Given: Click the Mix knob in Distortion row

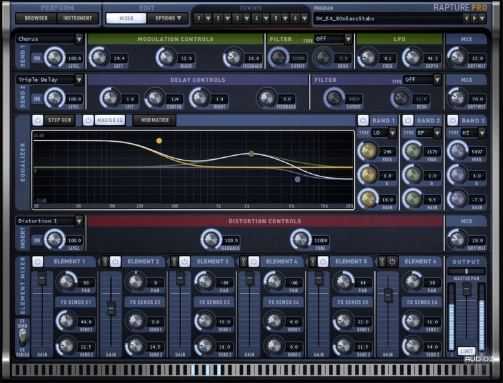Looking at the screenshot, I should (457, 239).
